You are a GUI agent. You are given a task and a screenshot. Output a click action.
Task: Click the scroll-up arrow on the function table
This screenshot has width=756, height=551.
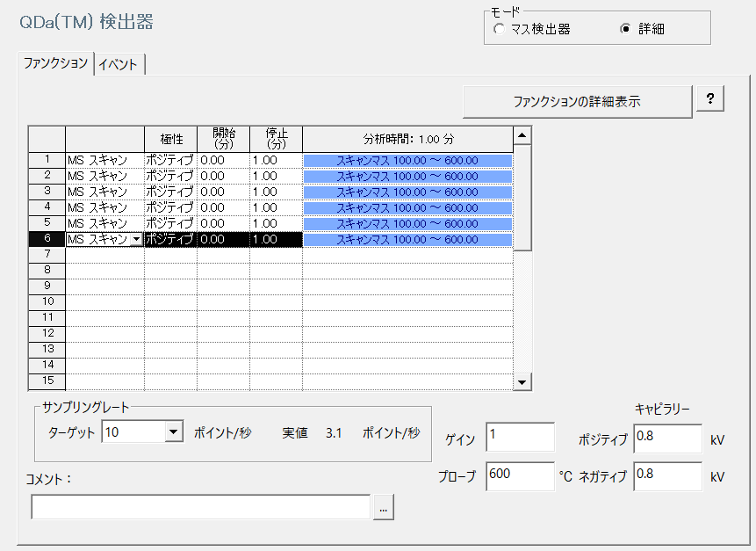coord(522,134)
